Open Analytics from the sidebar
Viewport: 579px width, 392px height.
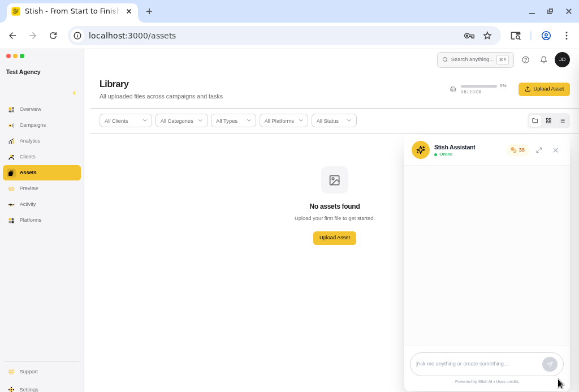point(29,141)
